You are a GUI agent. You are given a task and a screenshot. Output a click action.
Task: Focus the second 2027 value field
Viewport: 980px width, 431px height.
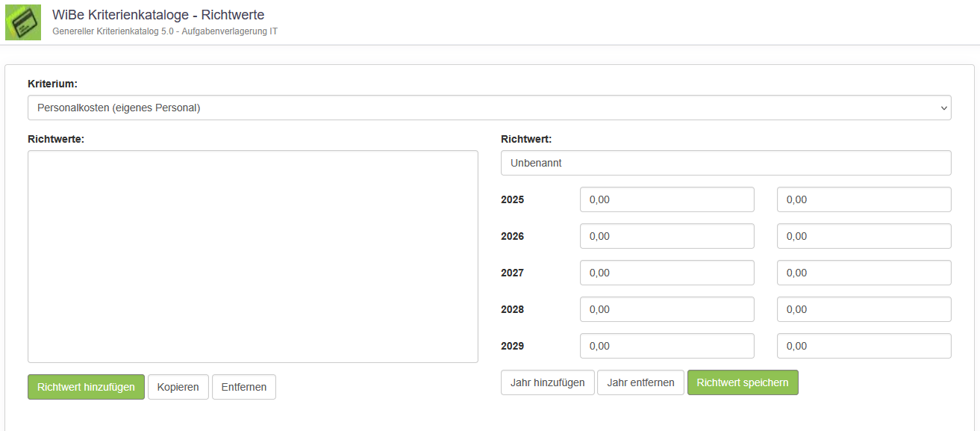(864, 273)
